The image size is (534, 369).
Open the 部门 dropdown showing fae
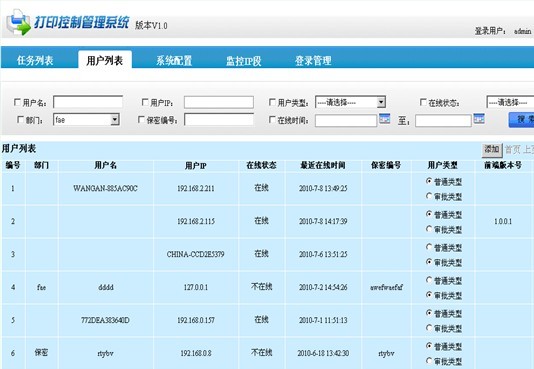(x=86, y=119)
